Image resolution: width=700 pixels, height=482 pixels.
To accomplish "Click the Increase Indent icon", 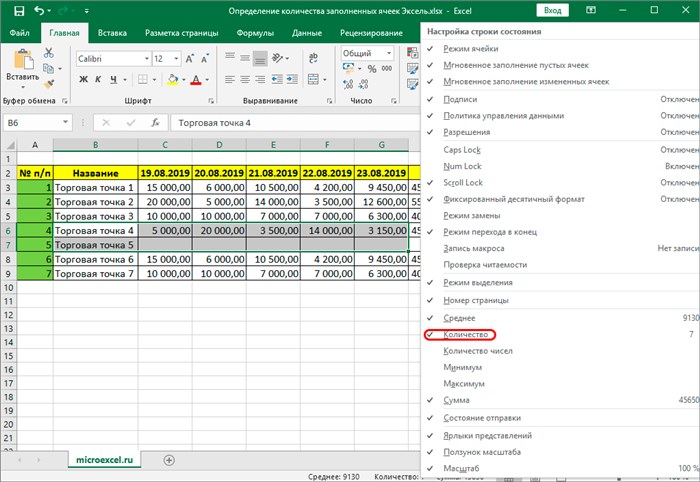I will (x=292, y=79).
